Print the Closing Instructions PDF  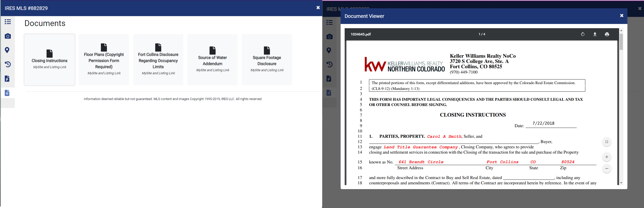[607, 34]
